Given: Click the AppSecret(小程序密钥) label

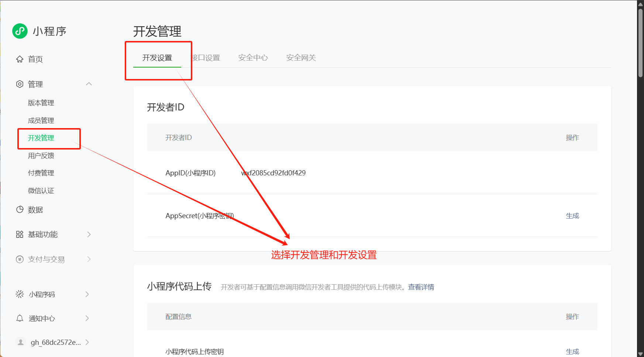Looking at the screenshot, I should 200,216.
